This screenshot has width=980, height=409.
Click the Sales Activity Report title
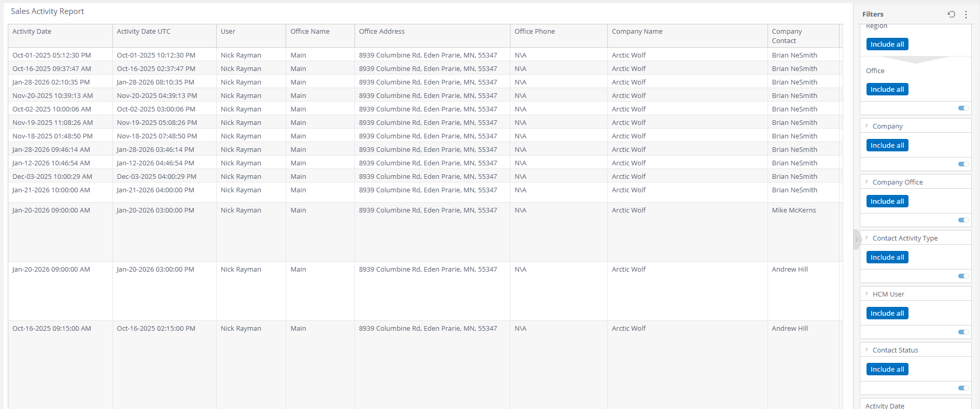click(47, 11)
